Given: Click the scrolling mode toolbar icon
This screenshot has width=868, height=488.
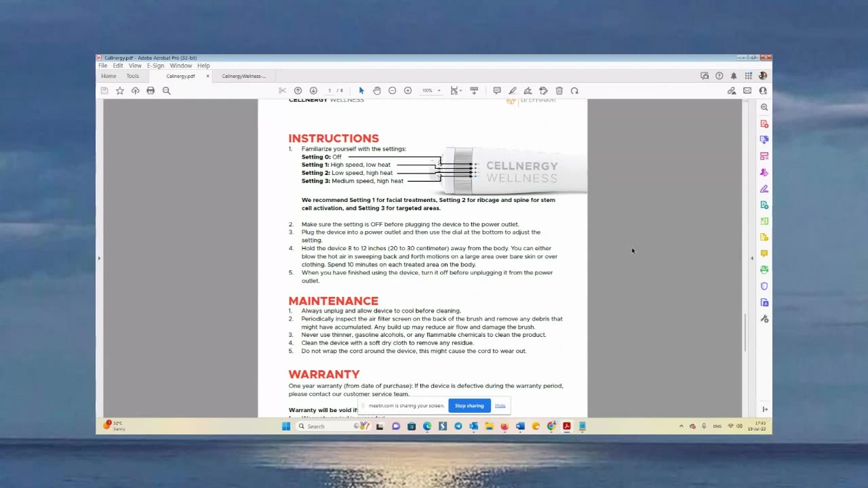Looking at the screenshot, I should coord(474,91).
